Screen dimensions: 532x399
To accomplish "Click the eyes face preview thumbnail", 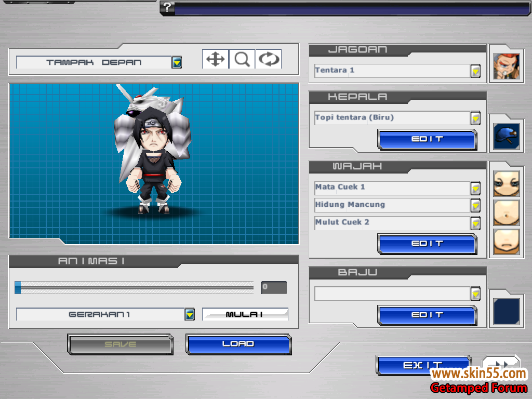I will [506, 183].
